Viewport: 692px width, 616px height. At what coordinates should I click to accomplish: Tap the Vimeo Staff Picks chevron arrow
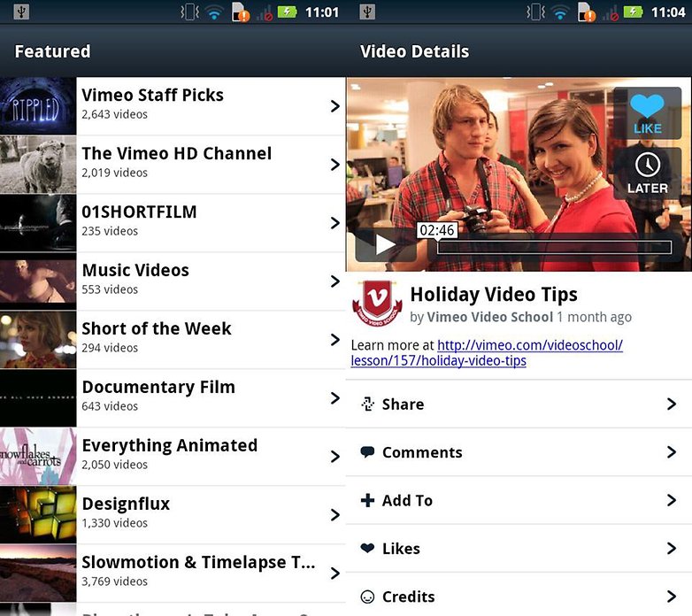click(x=335, y=106)
